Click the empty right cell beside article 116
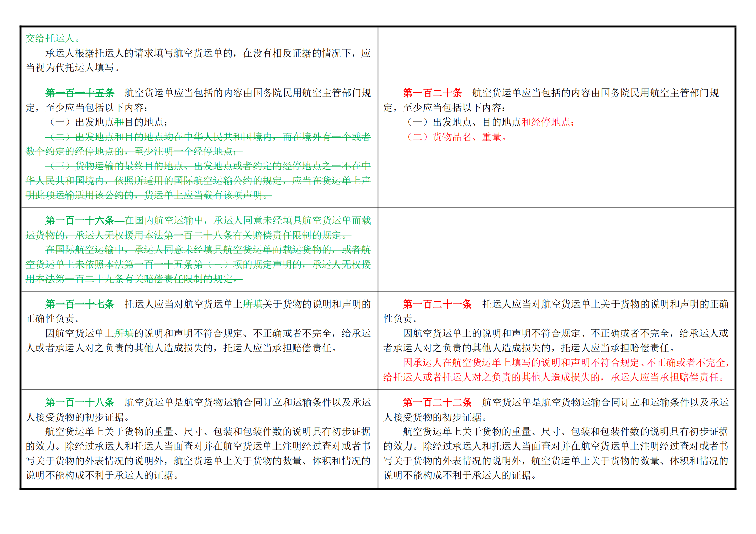The width and height of the screenshot is (756, 534). point(556,249)
